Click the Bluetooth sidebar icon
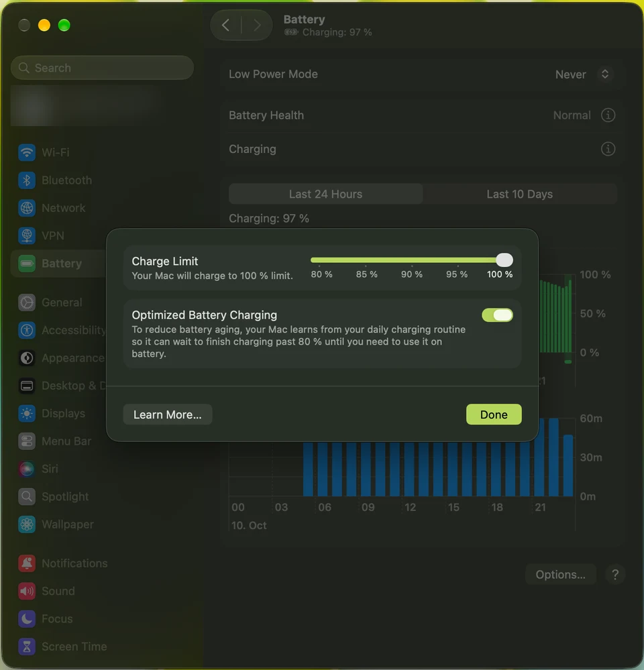This screenshot has width=644, height=670. click(x=26, y=180)
